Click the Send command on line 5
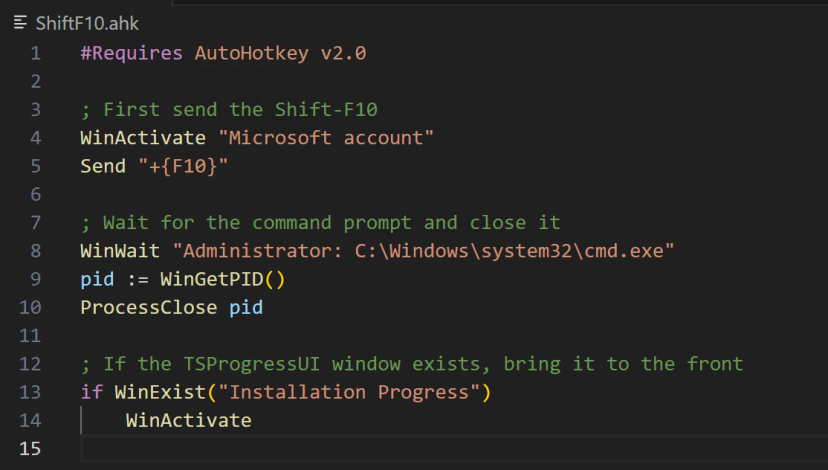This screenshot has width=828, height=470. click(x=103, y=166)
